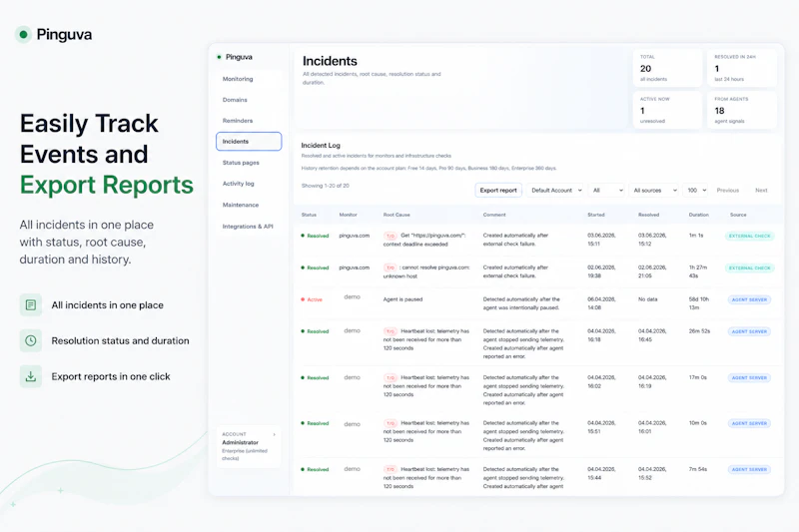
Task: Open the Domains sidebar section
Action: [x=235, y=100]
